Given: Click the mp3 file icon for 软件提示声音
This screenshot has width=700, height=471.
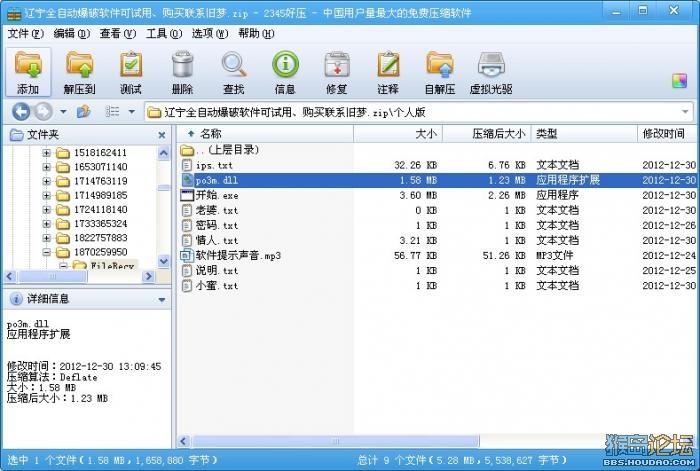Looking at the screenshot, I should click(186, 256).
